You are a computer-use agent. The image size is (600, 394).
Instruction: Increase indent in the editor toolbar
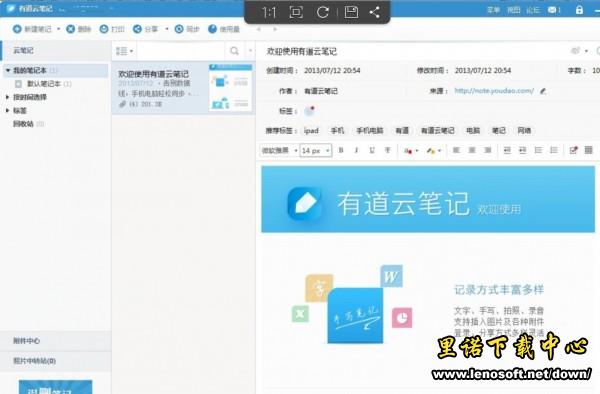[x=522, y=150]
